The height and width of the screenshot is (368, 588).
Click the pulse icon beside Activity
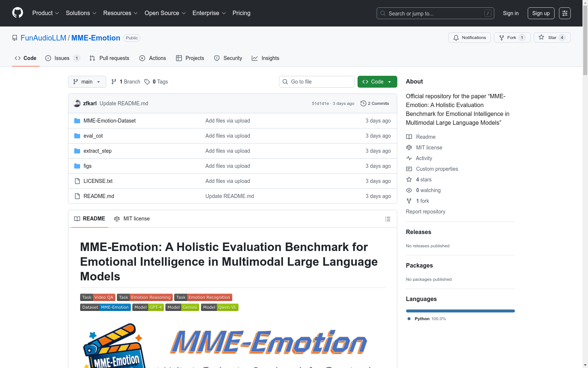pyautogui.click(x=409, y=158)
